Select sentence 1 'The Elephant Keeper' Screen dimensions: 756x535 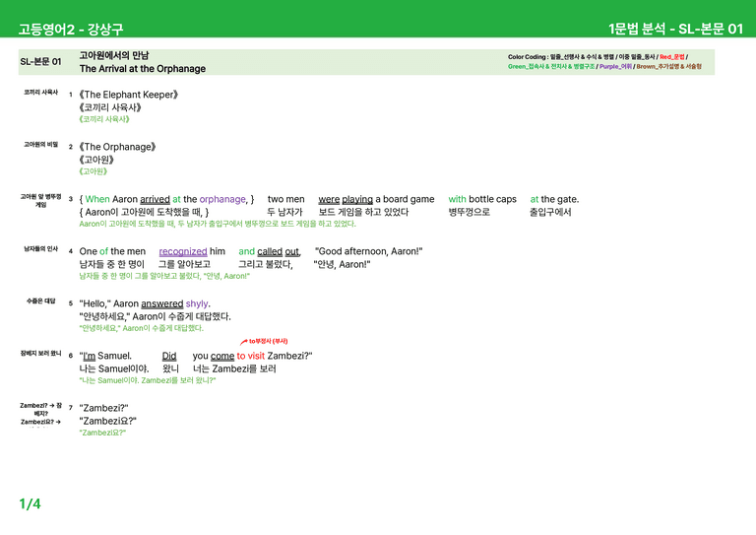129,95
